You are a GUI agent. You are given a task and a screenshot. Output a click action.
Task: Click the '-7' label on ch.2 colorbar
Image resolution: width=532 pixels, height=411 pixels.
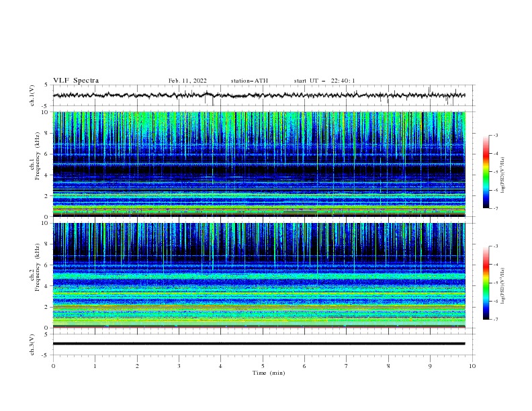point(495,320)
